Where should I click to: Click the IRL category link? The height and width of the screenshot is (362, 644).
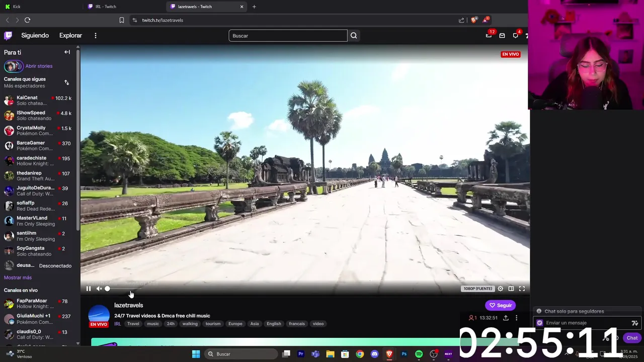117,324
